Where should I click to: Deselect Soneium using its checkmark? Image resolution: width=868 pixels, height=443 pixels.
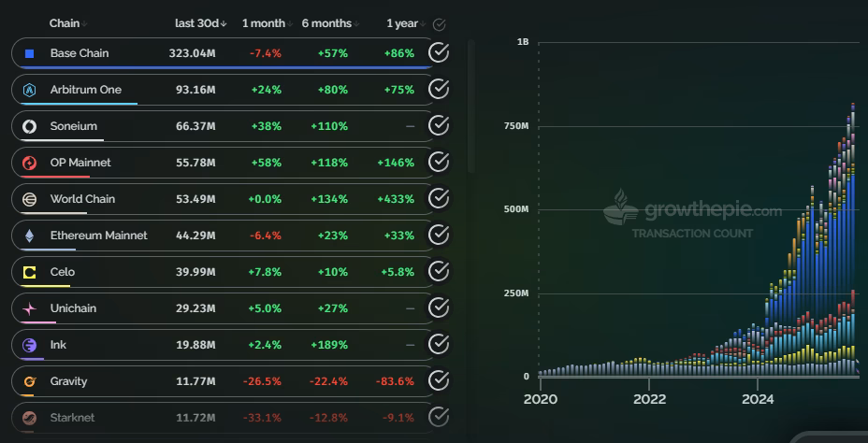coord(439,125)
